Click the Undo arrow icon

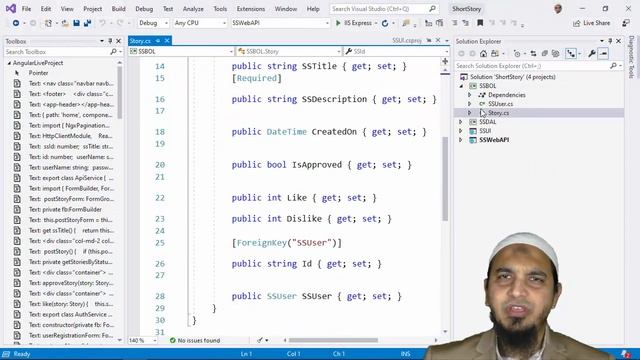click(x=102, y=23)
